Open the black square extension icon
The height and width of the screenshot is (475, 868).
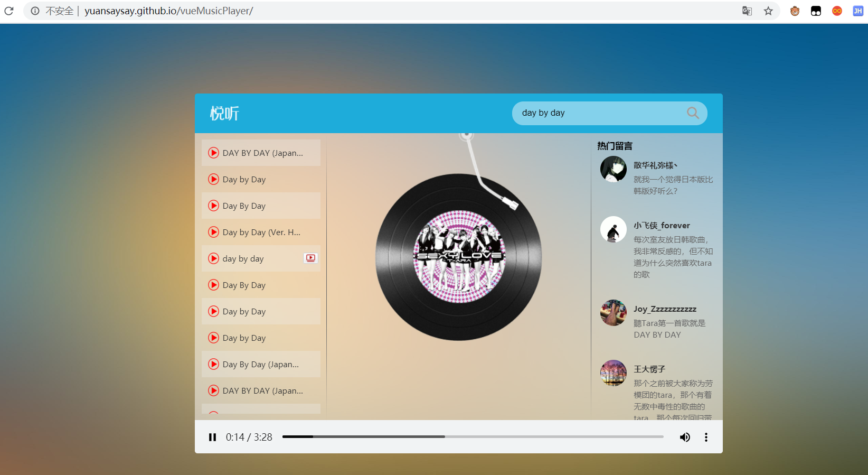click(x=816, y=11)
